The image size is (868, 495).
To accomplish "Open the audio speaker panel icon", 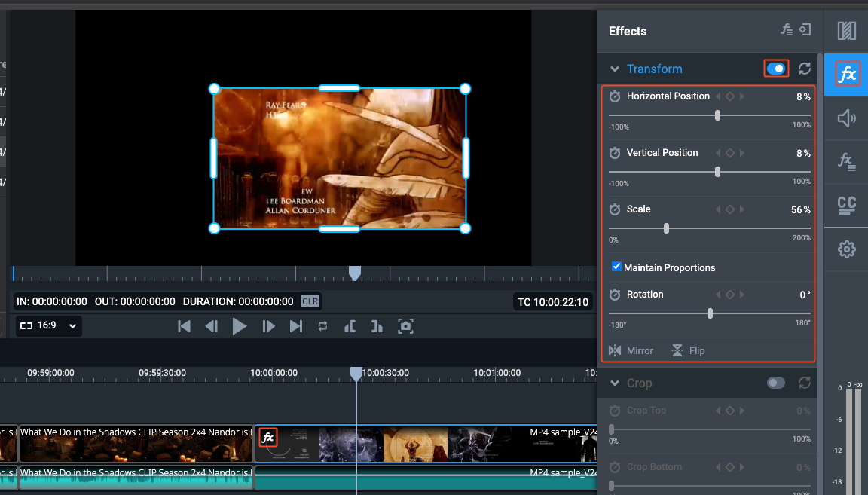I will [846, 118].
